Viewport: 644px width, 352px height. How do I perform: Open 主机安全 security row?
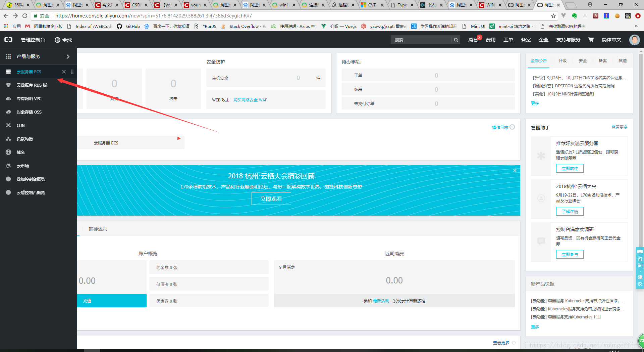point(266,78)
